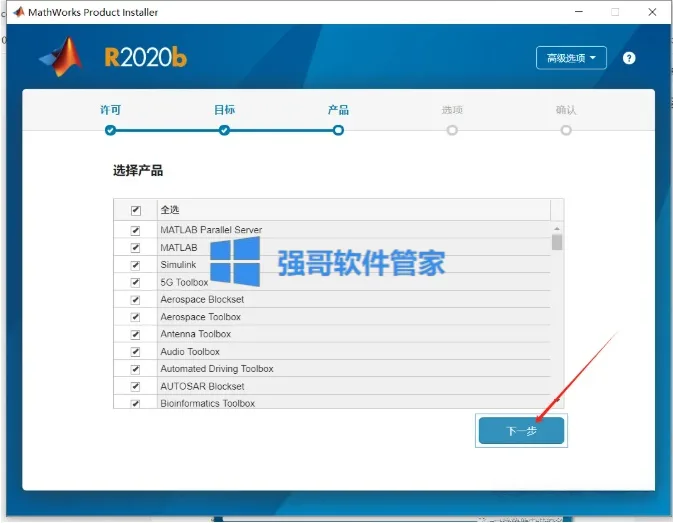
Task: Toggle the Audio Toolbox checkbox
Action: click(x=135, y=352)
